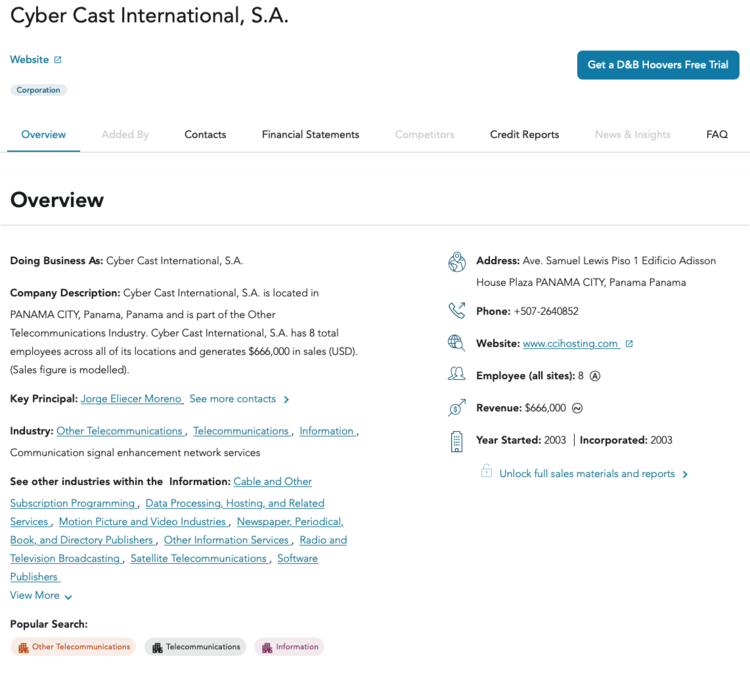Click the building icon next to Year Started
This screenshot has width=750, height=673.
(x=457, y=441)
